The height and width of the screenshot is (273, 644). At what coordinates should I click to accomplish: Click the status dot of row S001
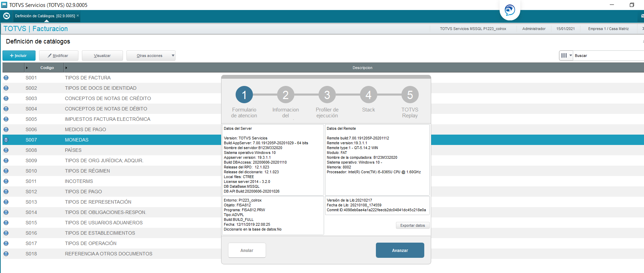coord(6,78)
